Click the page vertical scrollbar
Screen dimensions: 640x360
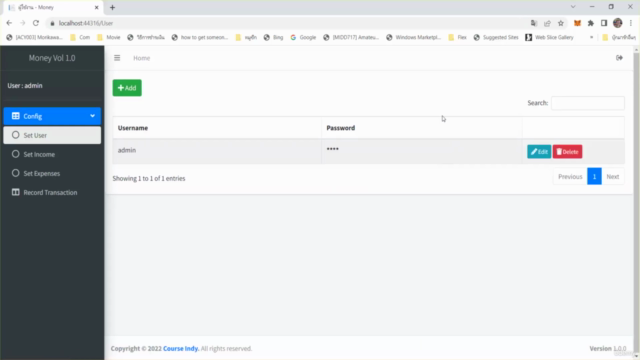636,202
